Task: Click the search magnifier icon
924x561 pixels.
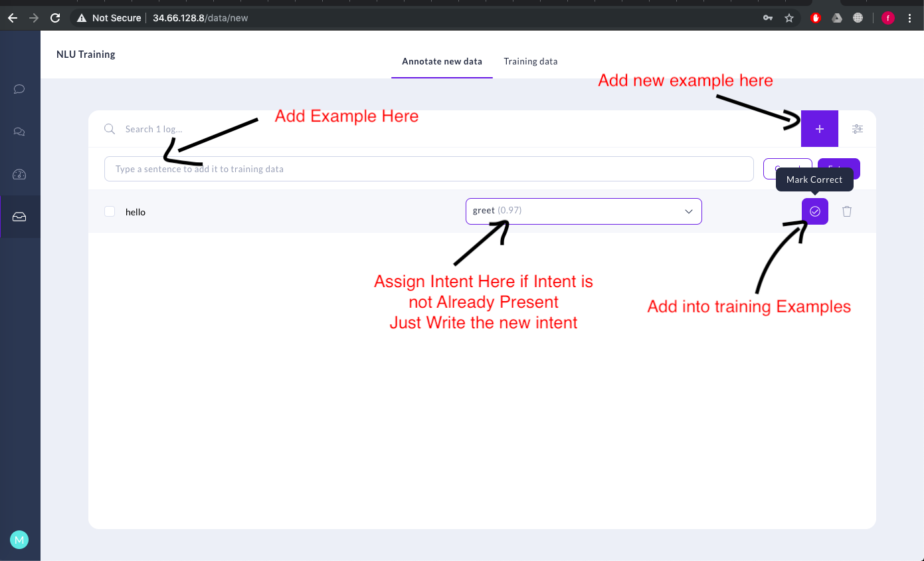Action: 110,128
